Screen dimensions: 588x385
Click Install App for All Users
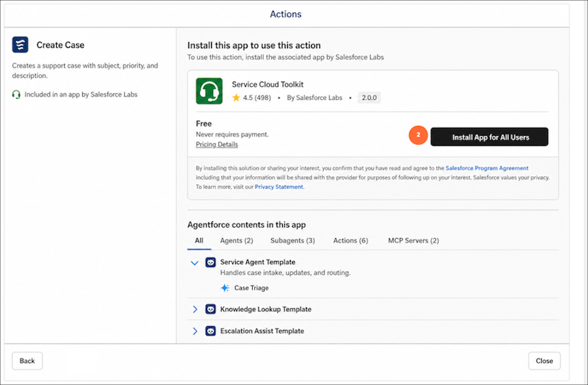tap(489, 137)
